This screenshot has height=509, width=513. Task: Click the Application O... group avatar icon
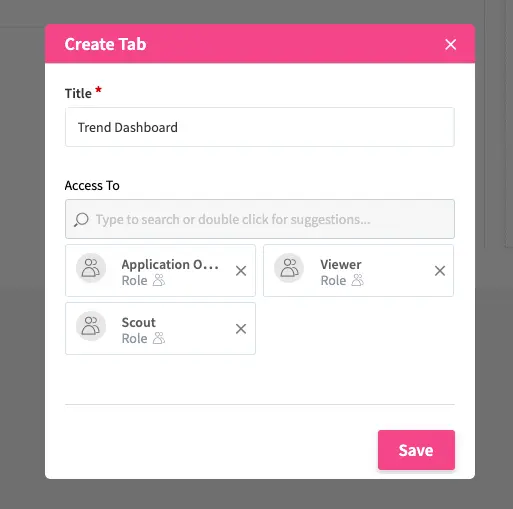(x=91, y=268)
